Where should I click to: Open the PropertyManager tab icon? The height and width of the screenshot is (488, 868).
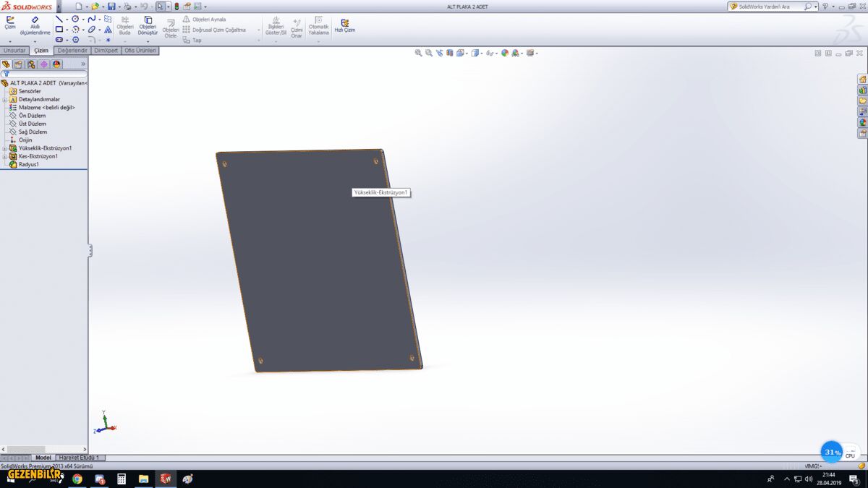[x=19, y=64]
